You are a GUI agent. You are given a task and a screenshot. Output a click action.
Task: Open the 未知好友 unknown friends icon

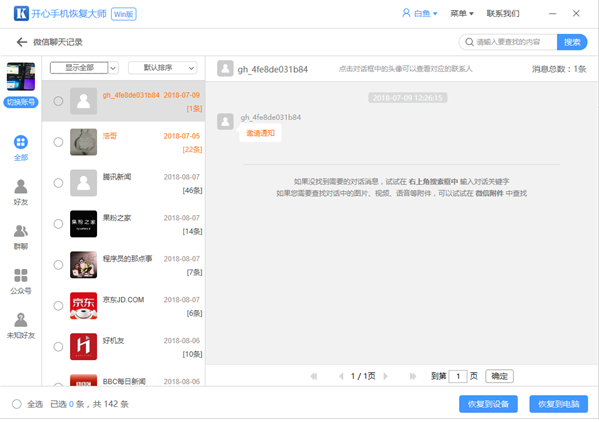click(21, 320)
